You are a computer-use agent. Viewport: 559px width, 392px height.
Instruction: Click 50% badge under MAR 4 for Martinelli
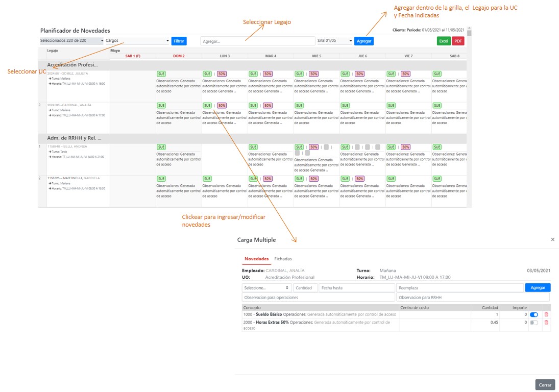pyautogui.click(x=268, y=179)
